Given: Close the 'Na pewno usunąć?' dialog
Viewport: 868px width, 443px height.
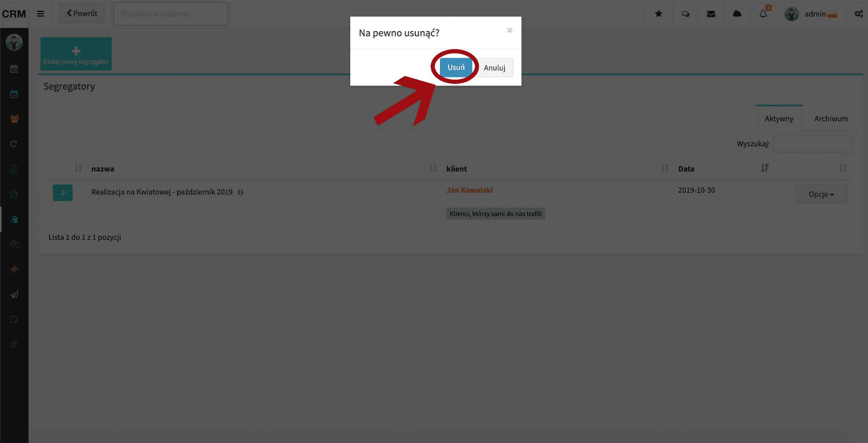Looking at the screenshot, I should click(509, 30).
